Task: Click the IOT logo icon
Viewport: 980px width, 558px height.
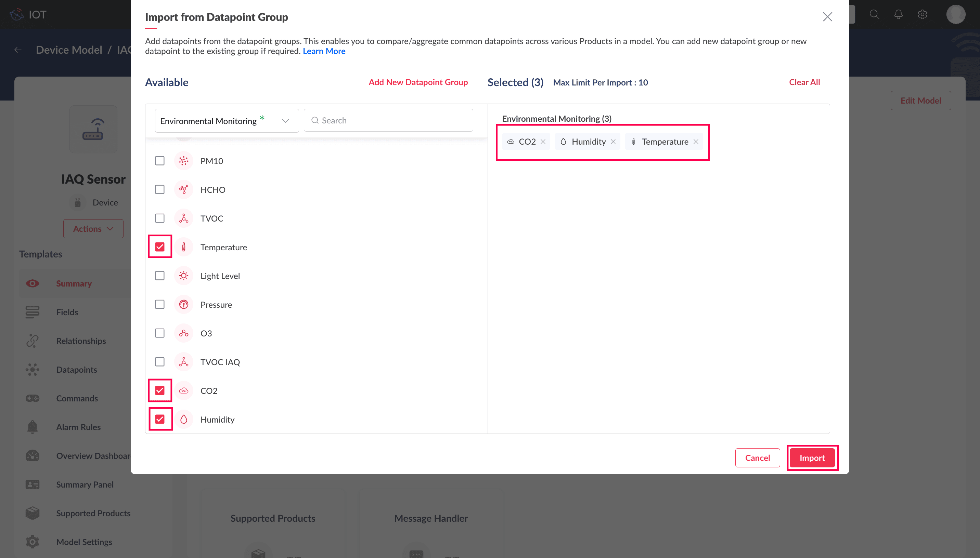Action: pos(16,15)
